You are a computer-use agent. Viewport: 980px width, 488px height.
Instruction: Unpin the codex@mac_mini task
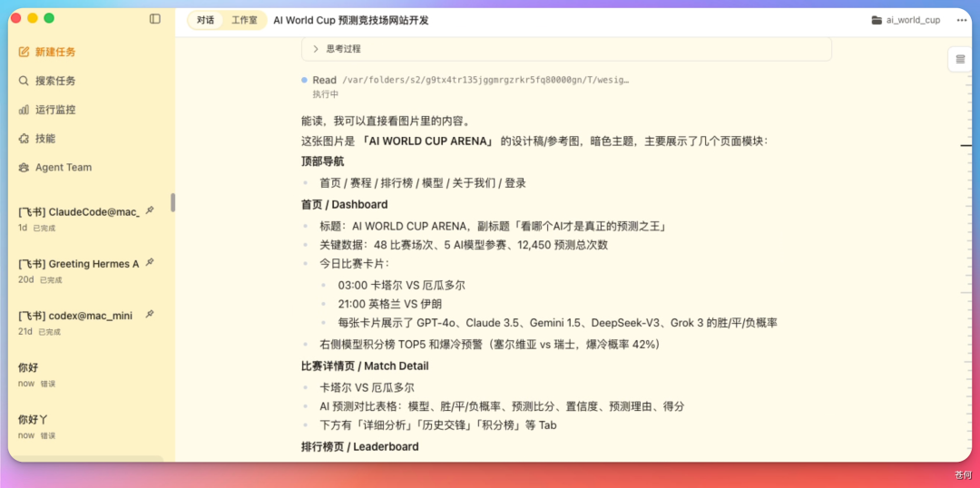150,314
